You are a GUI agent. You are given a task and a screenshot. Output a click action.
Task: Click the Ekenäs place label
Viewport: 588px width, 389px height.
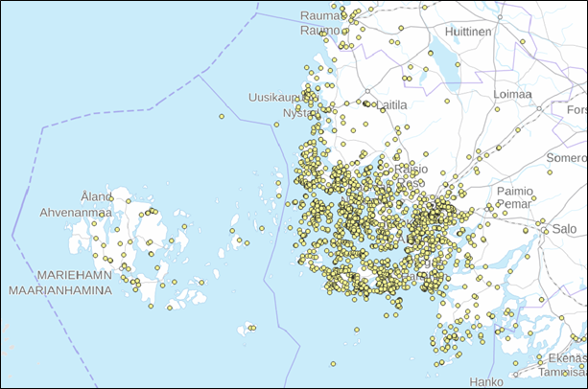pos(563,356)
